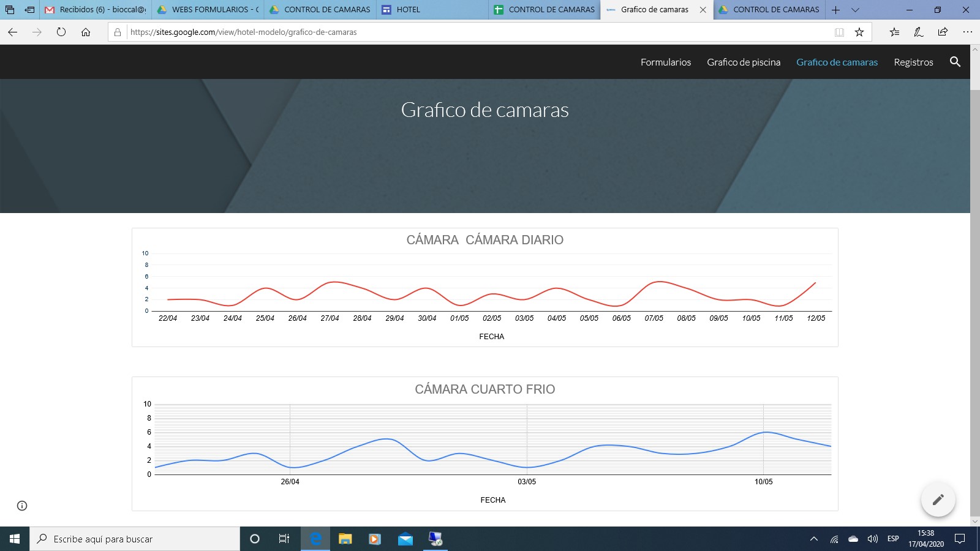Image resolution: width=980 pixels, height=551 pixels.
Task: Click the site search magnifier icon
Action: pos(955,62)
